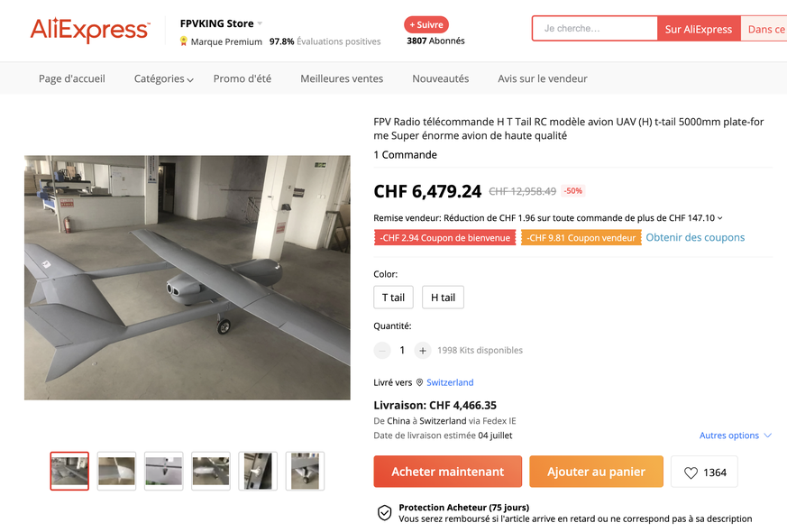Expand the FPVKING Store dropdown arrow
Screen dimensions: 787x532
261,23
